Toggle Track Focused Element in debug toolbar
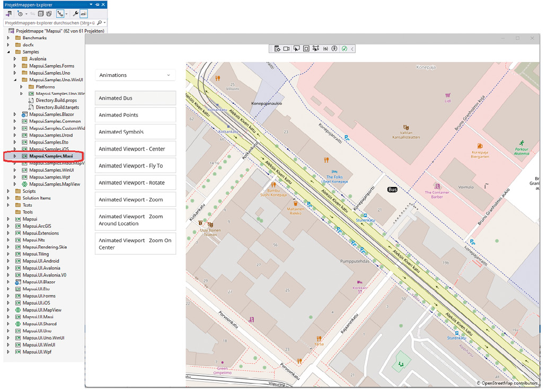Image resolution: width=547 pixels, height=392 pixels. coord(316,49)
